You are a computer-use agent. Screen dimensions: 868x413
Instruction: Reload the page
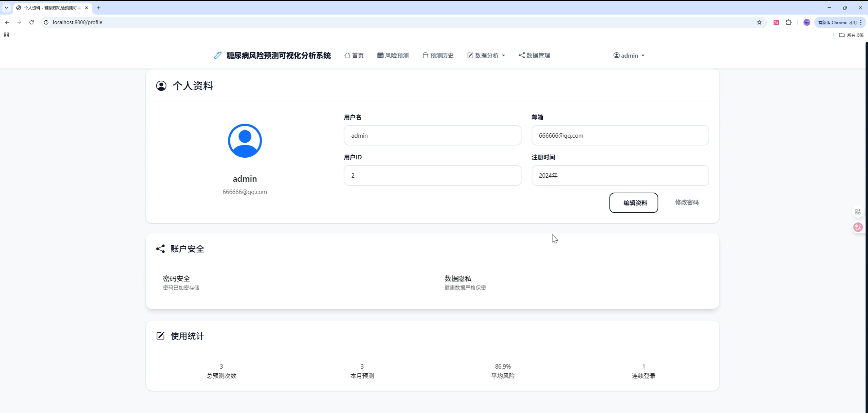pyautogui.click(x=32, y=22)
